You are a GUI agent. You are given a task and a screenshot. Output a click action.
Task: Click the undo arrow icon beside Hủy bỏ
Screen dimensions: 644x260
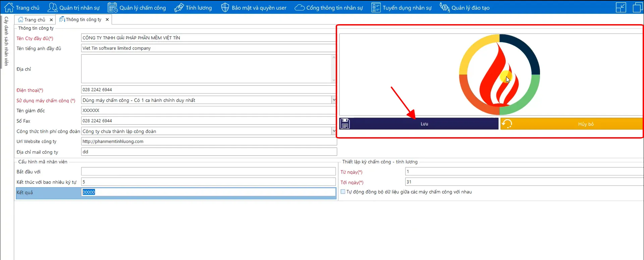(x=507, y=124)
